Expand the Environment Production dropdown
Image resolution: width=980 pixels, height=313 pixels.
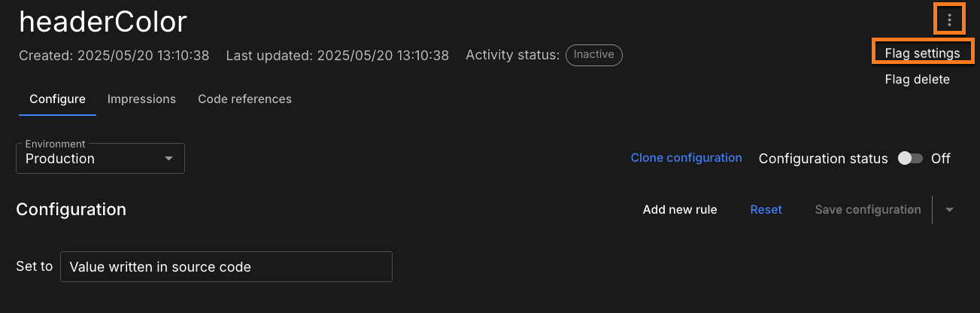pos(100,159)
